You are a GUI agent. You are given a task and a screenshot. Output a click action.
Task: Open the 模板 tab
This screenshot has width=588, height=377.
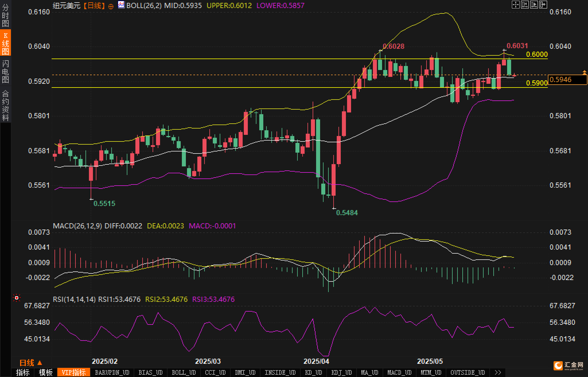coord(46,372)
